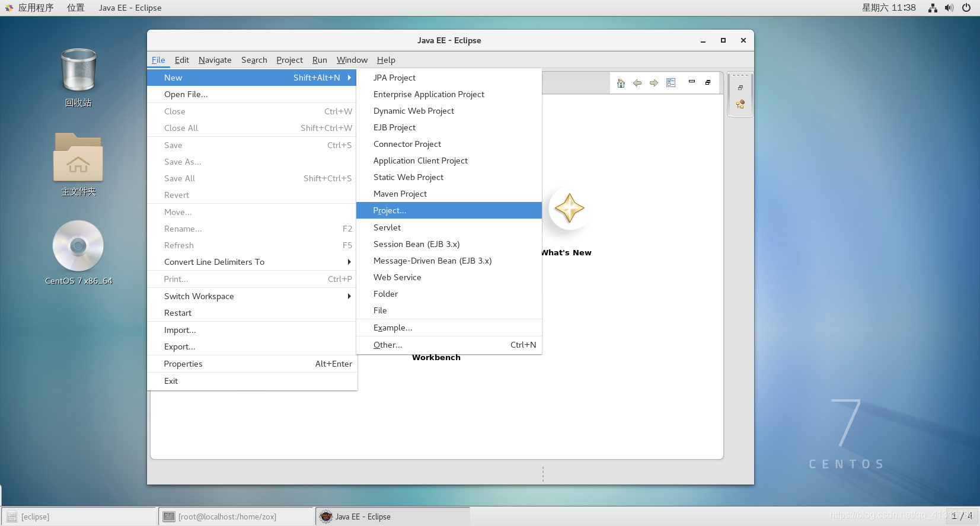Restore the Welcome view
The image size is (980, 526).
click(x=708, y=82)
